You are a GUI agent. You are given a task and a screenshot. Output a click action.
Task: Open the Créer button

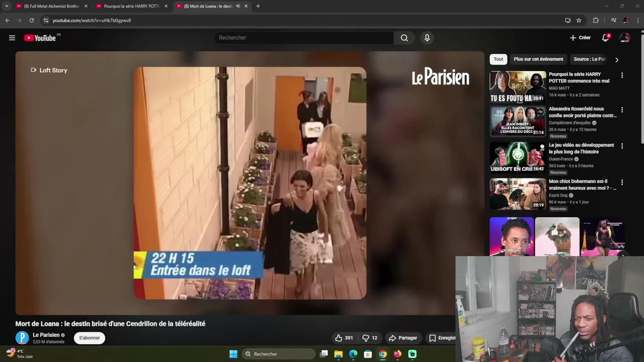580,38
